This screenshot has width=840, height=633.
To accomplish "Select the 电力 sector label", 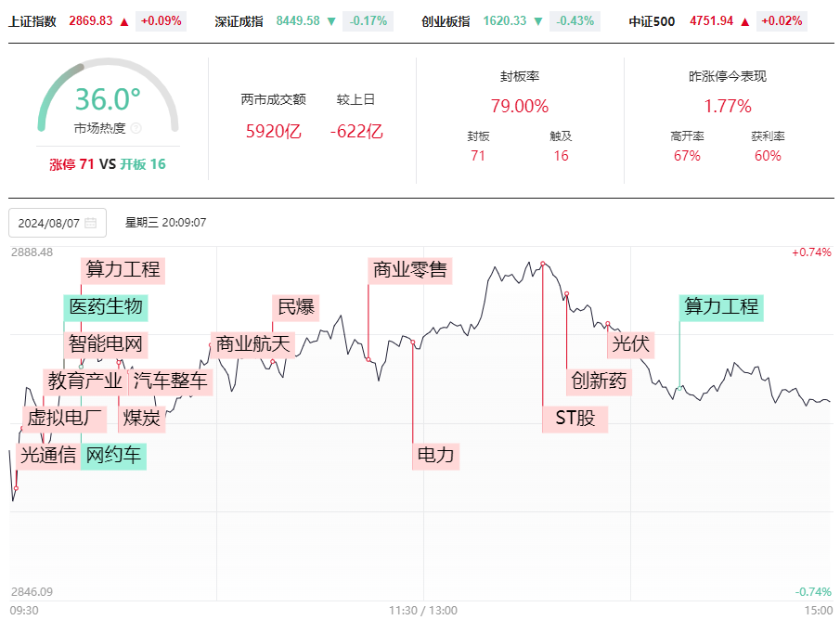I will (x=435, y=457).
